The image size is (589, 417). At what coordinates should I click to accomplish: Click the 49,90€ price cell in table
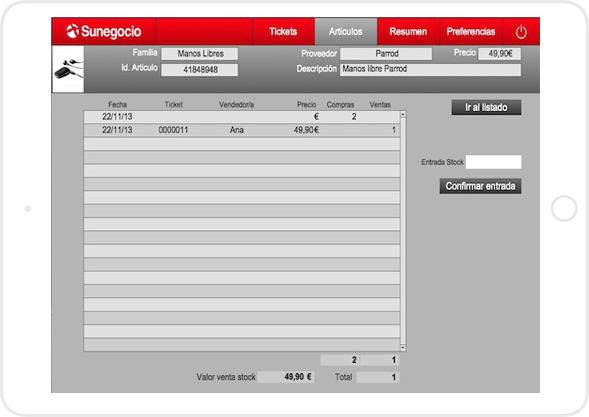306,130
